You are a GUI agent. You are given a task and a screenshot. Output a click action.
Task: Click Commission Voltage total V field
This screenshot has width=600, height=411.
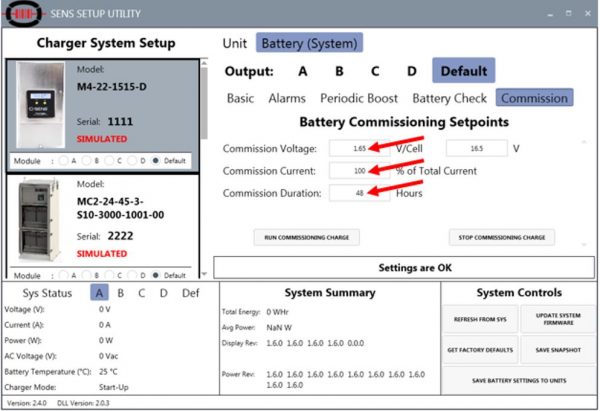pyautogui.click(x=476, y=148)
